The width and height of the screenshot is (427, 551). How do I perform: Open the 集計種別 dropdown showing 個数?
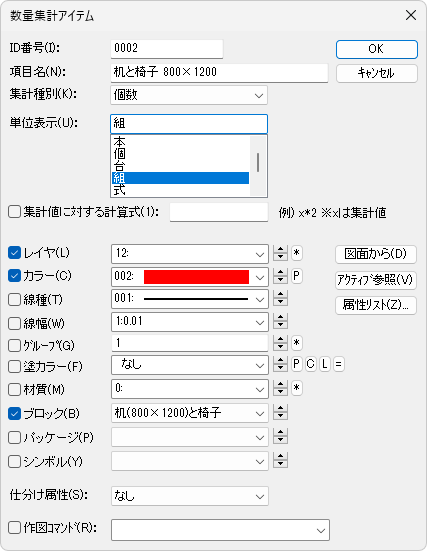(189, 95)
